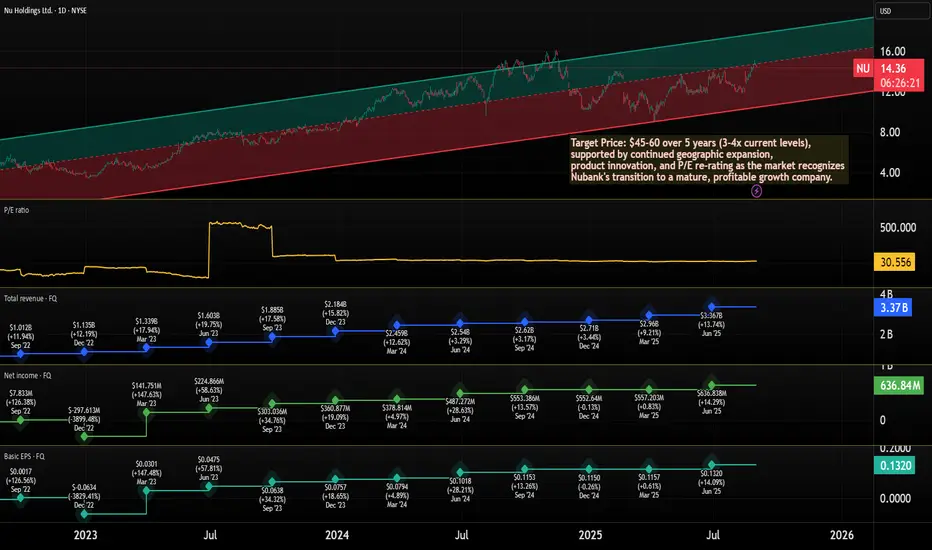Viewport: 932px width, 550px height.
Task: Pick the Jun '23 net income diamond marker
Action: [x=209, y=408]
